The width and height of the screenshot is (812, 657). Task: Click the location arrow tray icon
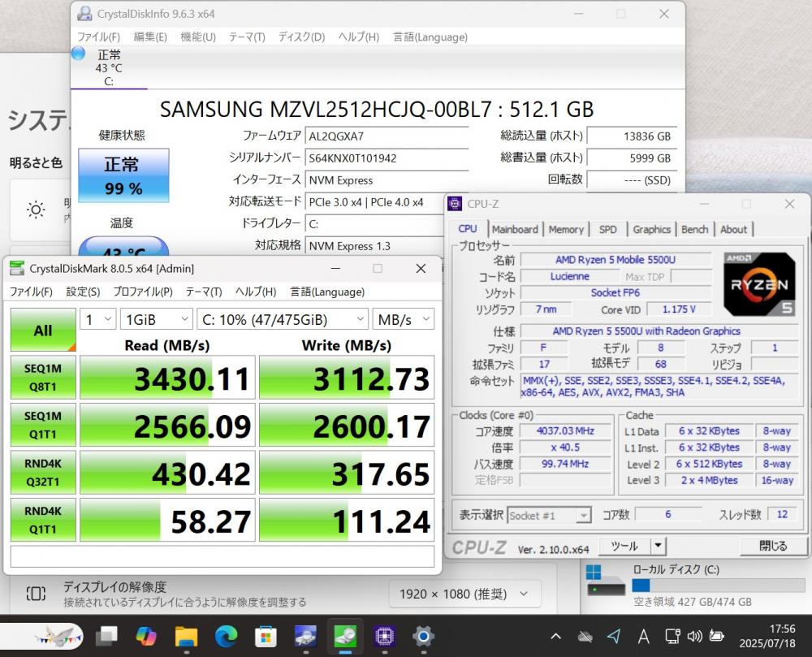(614, 636)
